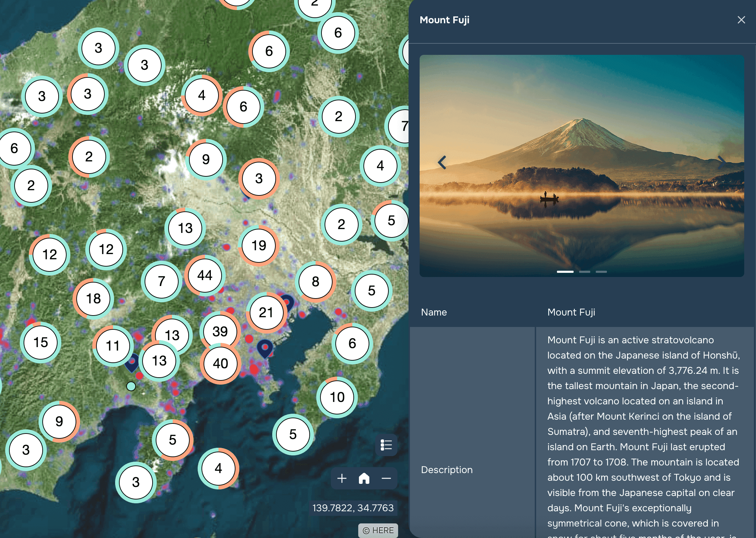
Task: Zoom out with the minus button
Action: click(x=386, y=478)
